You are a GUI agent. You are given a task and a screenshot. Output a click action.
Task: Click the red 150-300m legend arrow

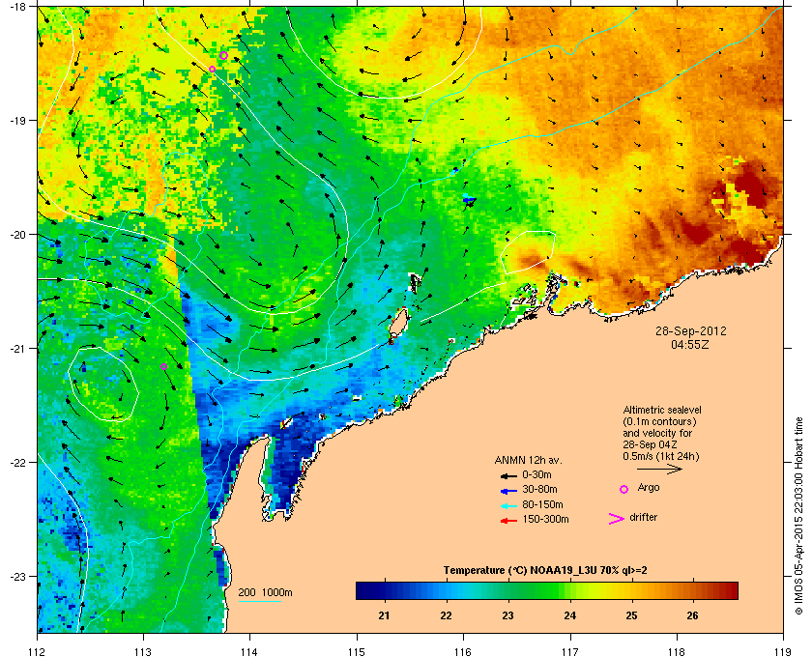click(508, 521)
